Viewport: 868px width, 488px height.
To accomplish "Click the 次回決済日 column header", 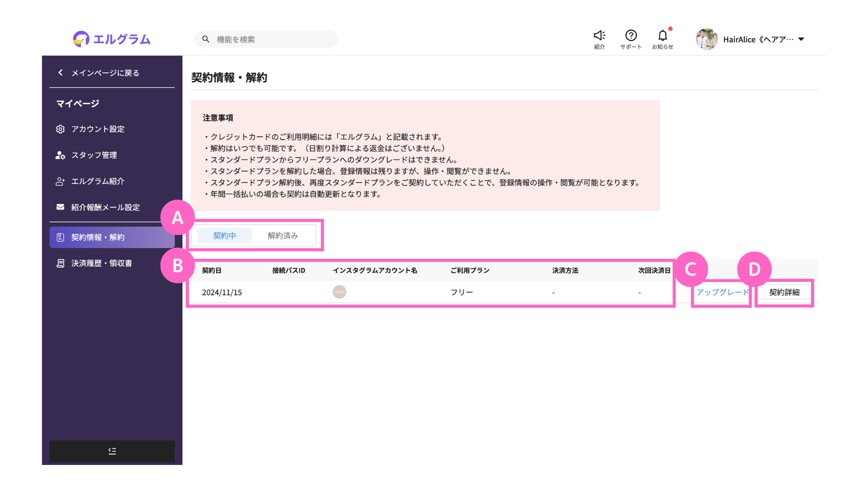I will pyautogui.click(x=654, y=271).
